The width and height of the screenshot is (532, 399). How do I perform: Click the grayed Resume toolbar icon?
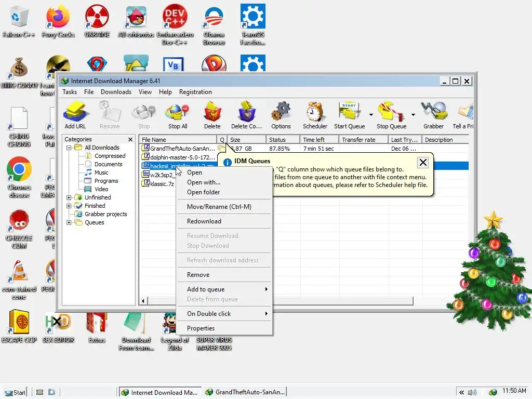click(x=110, y=115)
